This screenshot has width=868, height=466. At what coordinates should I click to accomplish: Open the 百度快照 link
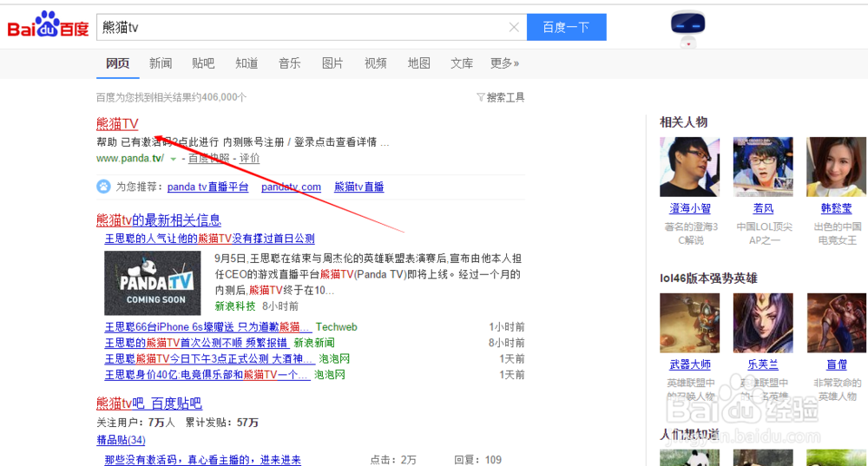coord(208,158)
